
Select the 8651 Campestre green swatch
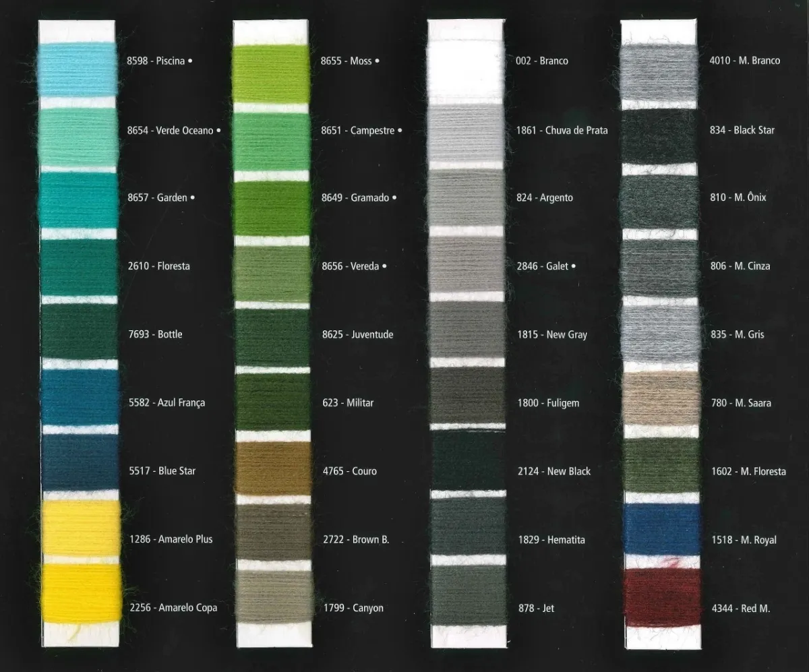[272, 142]
